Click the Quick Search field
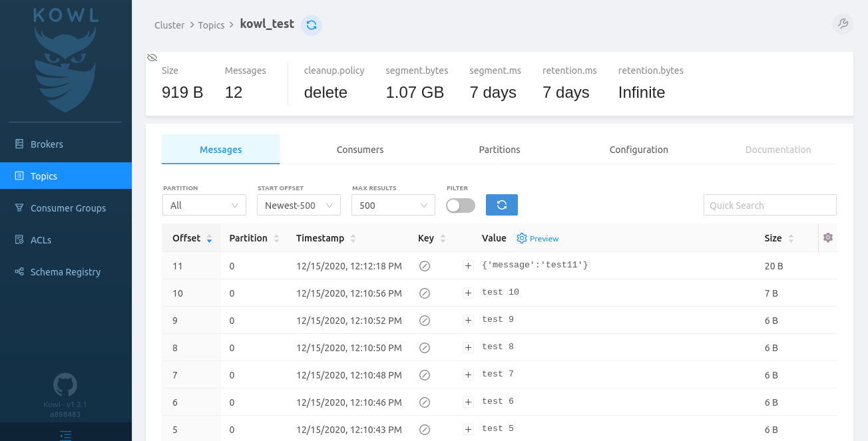 click(769, 205)
